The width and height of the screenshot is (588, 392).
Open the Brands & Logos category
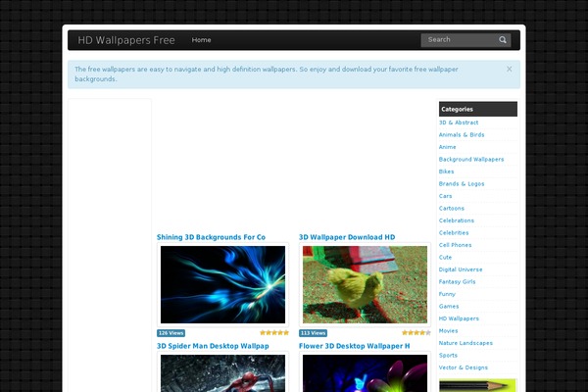[462, 184]
